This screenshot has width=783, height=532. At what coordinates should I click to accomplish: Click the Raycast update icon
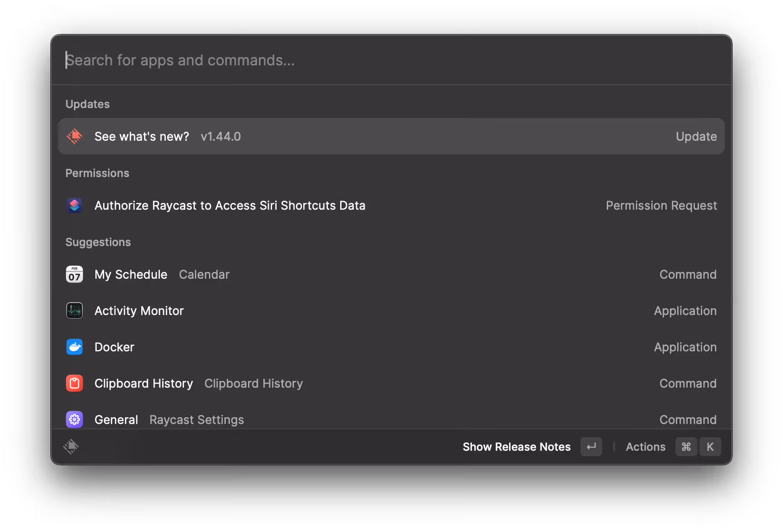pos(74,136)
